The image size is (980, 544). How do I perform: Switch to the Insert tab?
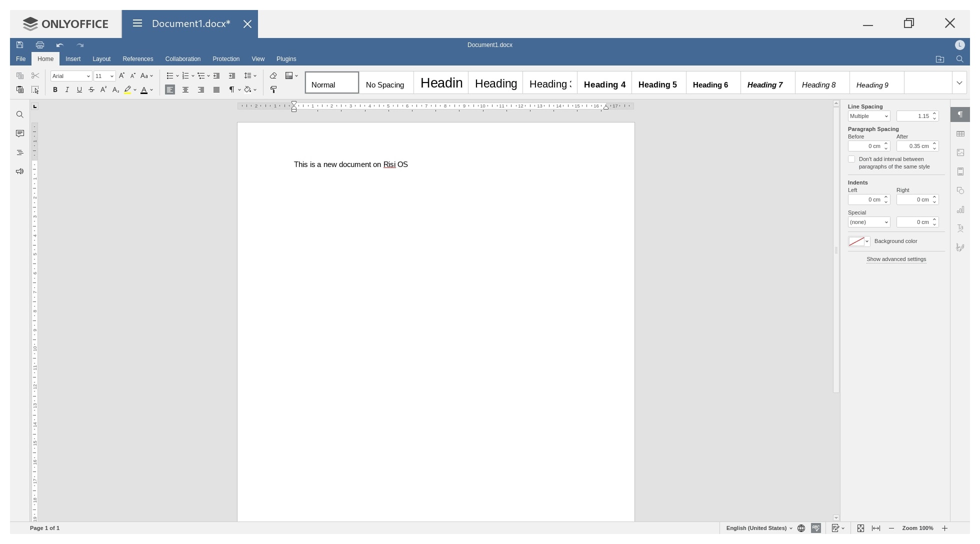[x=73, y=59]
